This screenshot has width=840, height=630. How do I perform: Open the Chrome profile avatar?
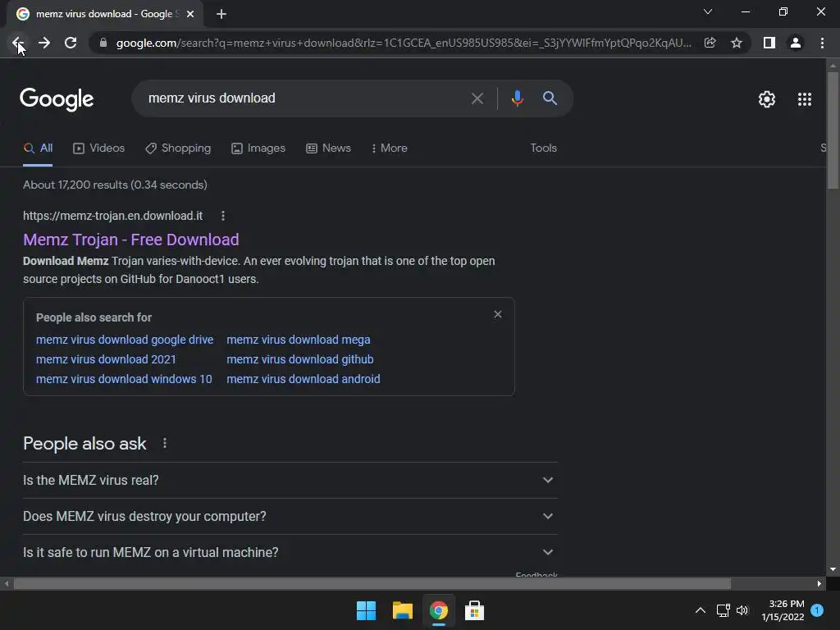[x=796, y=43]
